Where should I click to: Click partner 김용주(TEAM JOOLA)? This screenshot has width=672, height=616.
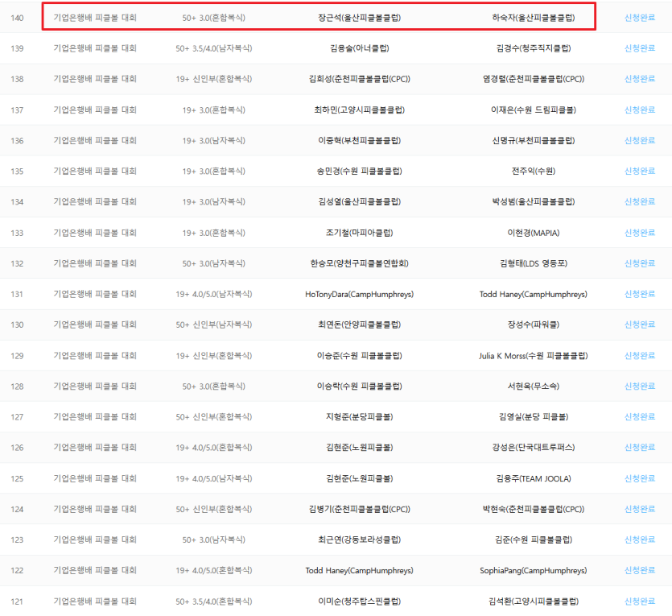point(533,478)
